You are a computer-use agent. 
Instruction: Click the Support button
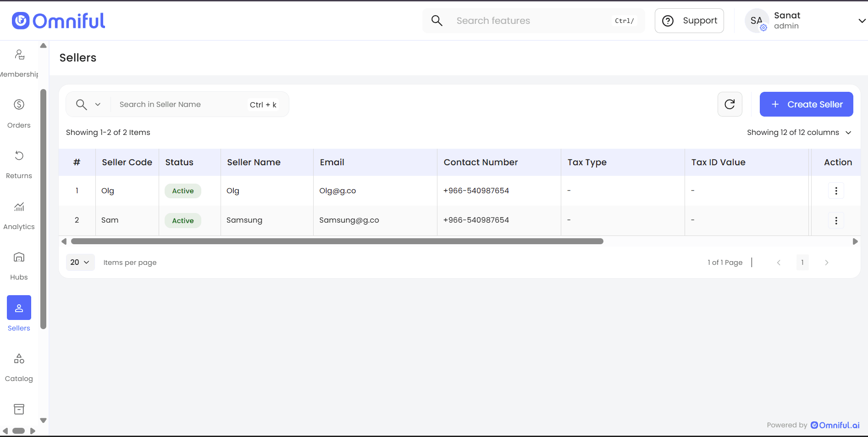click(689, 21)
